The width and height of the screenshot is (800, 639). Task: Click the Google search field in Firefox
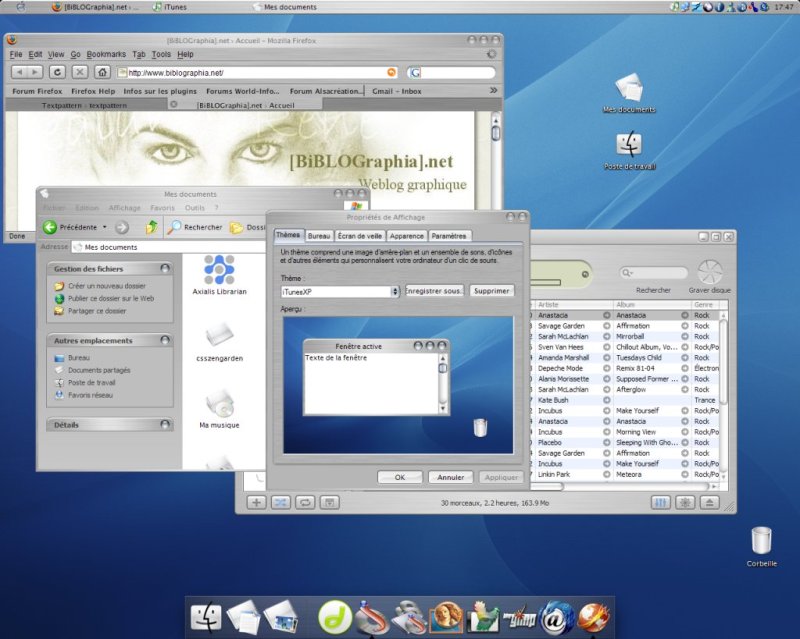(451, 73)
